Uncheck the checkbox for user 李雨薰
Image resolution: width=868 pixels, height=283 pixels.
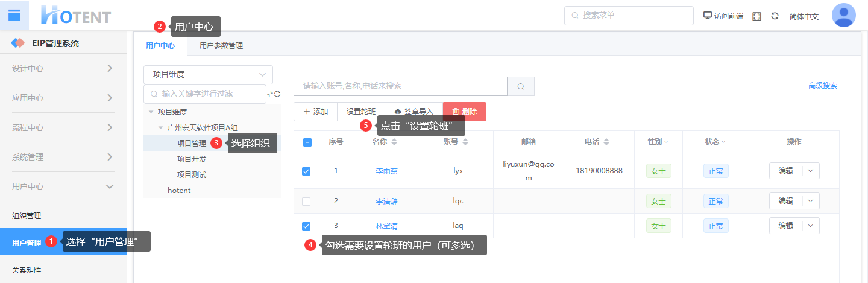(x=306, y=171)
